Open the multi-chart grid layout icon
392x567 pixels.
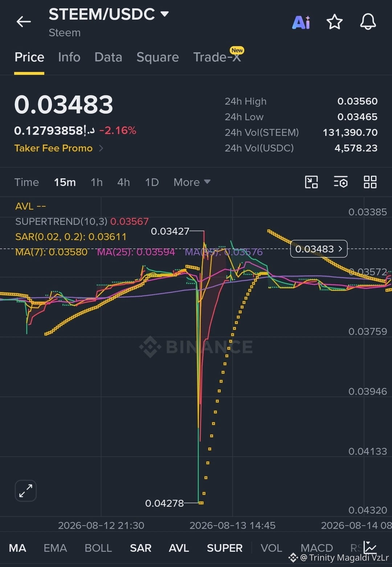click(370, 182)
